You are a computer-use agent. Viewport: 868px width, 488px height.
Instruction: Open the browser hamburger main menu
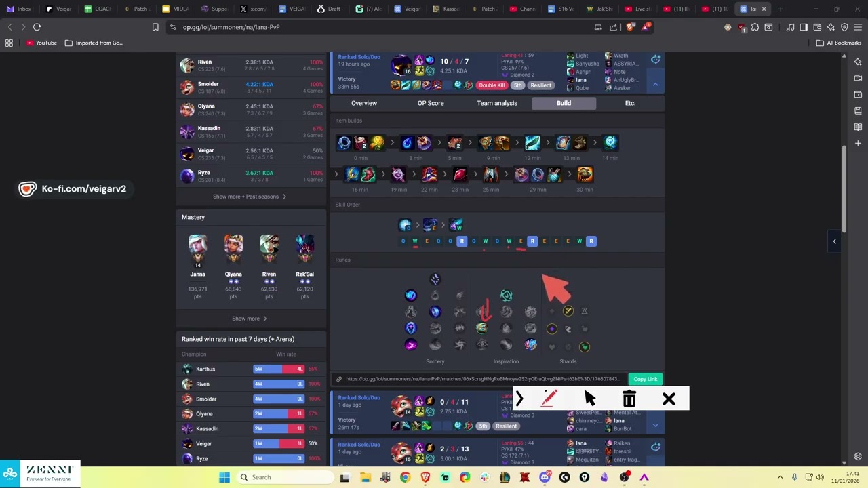(x=858, y=27)
